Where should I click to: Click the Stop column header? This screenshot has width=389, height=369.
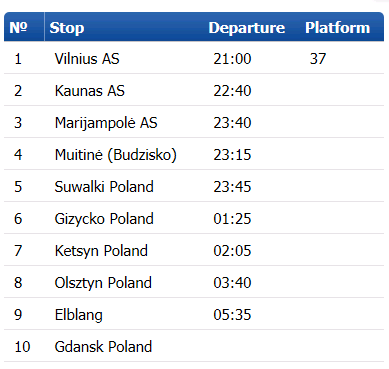coord(67,28)
